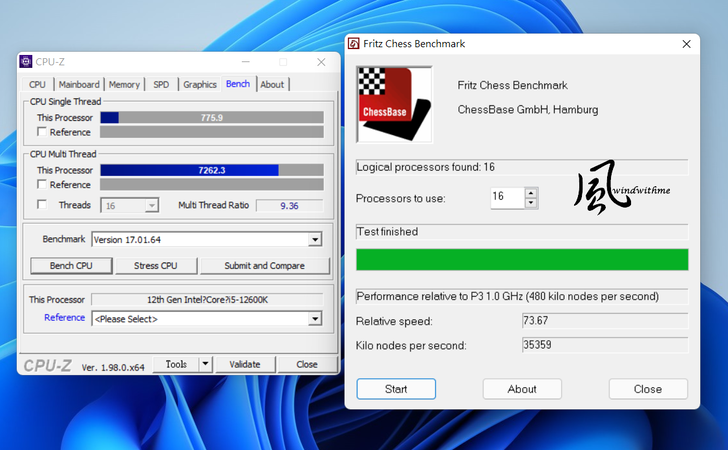Screen dimensions: 728x450
Task: Minimize the CPU-Z window
Action: point(244,62)
